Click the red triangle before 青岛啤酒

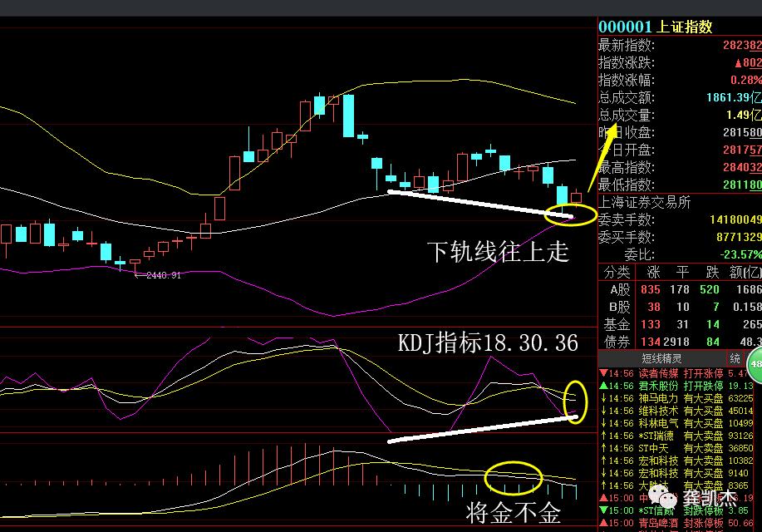click(602, 522)
